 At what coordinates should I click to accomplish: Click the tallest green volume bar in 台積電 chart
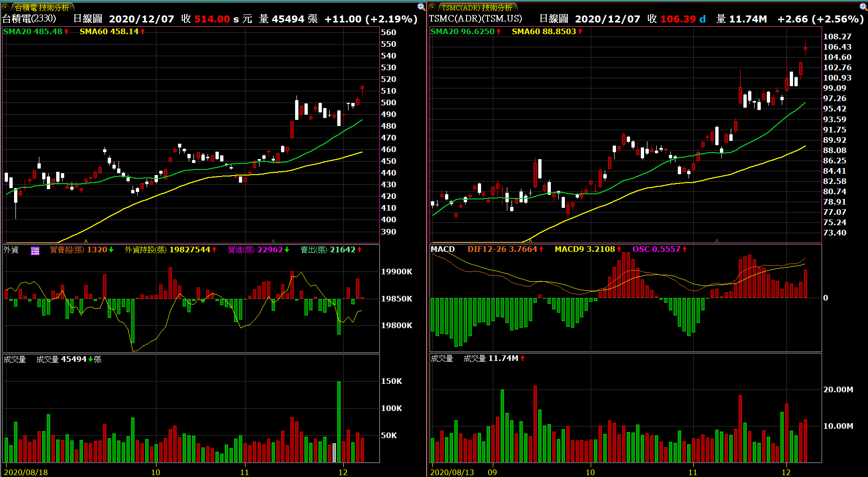coord(339,422)
